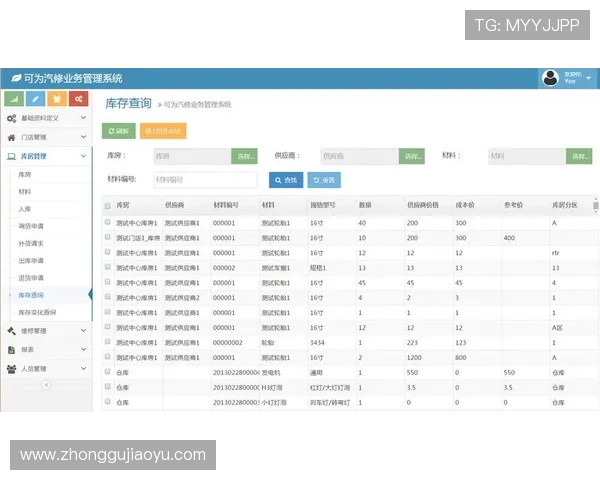Toggle the select-all checkbox in table header

108,205
